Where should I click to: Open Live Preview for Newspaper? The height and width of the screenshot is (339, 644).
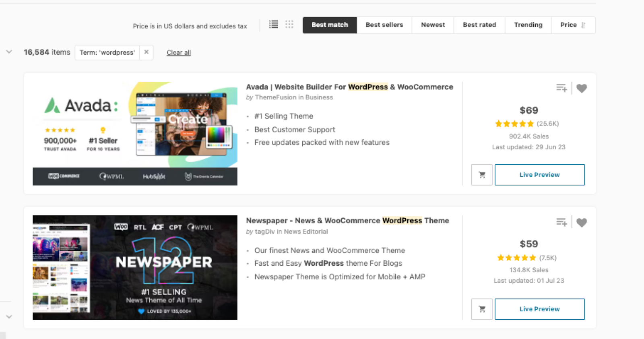[x=539, y=309]
